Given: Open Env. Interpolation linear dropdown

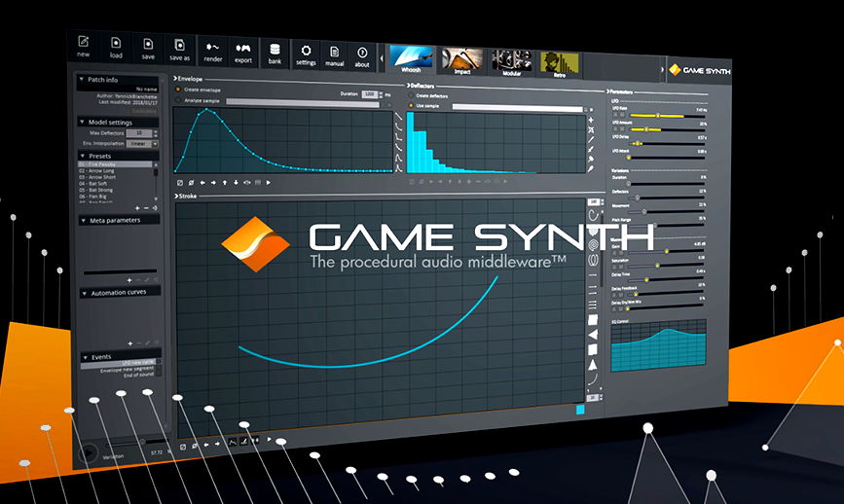Looking at the screenshot, I should pos(141,144).
